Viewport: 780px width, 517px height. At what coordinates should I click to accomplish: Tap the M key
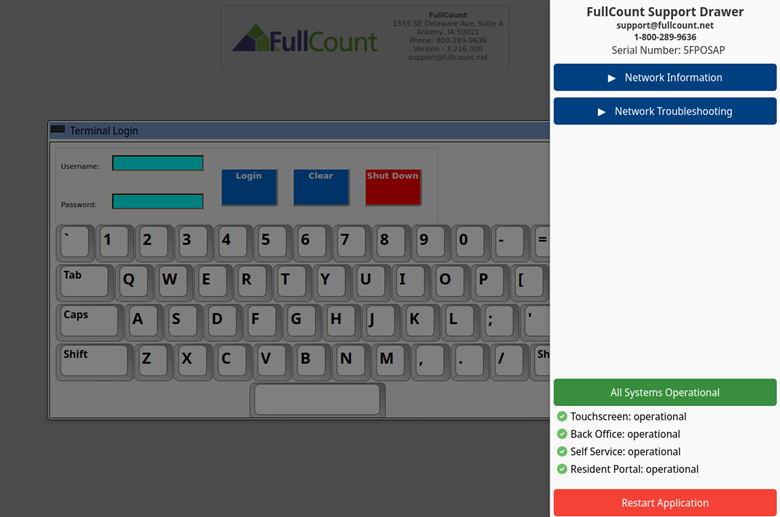click(x=391, y=362)
